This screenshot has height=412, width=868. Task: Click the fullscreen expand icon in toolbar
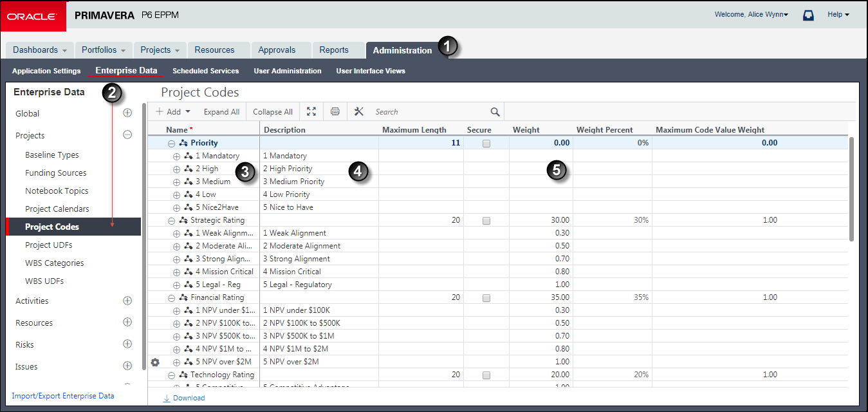click(311, 111)
